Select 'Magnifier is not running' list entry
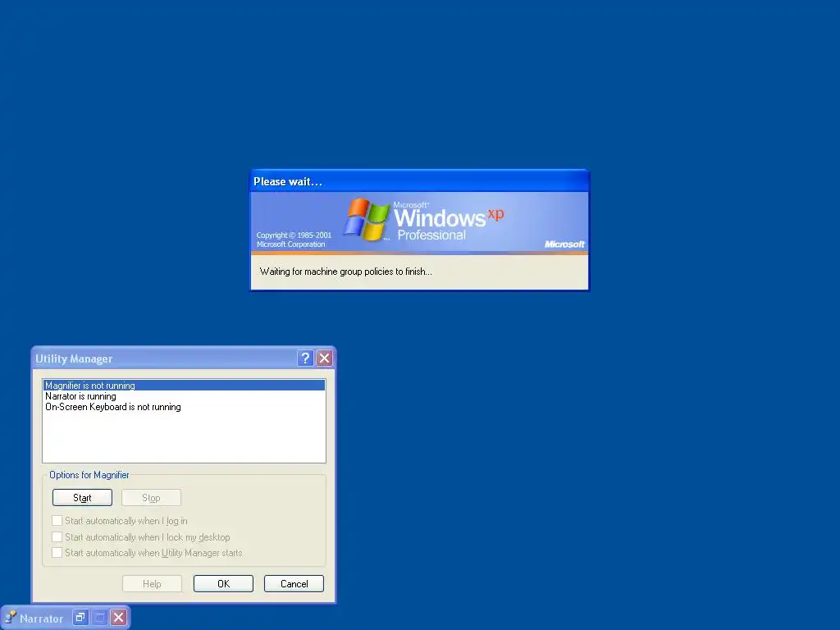840x630 pixels. tap(184, 386)
